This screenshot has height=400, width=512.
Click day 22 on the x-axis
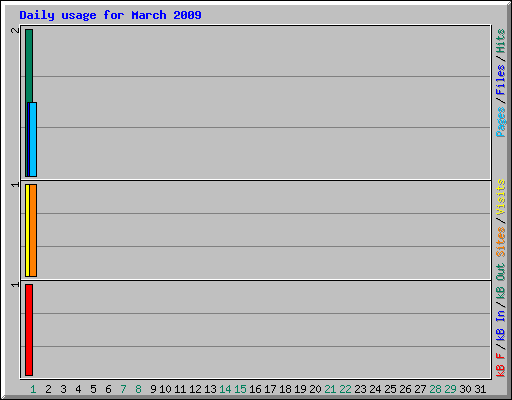(x=345, y=389)
